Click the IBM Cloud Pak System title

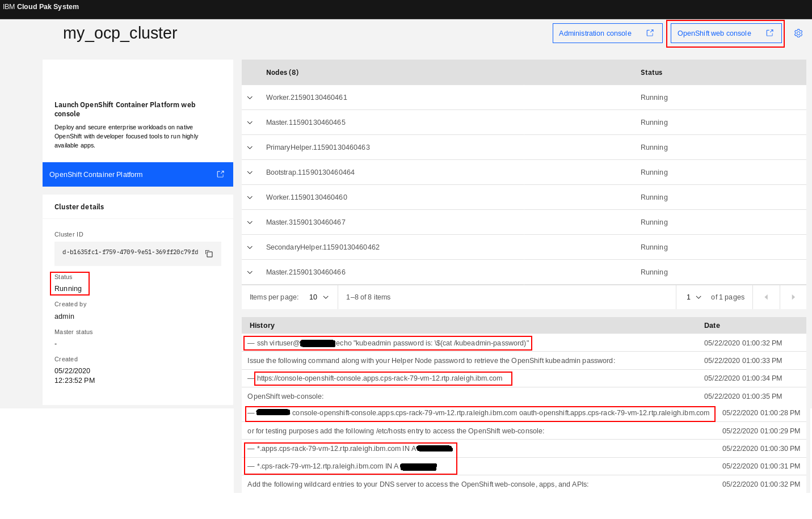click(x=41, y=7)
